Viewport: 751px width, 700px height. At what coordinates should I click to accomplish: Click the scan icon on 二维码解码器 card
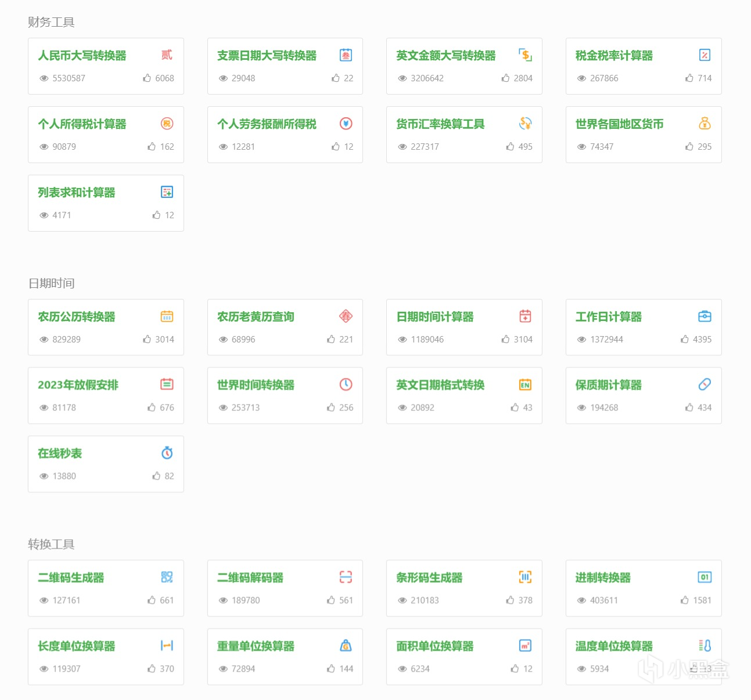coord(346,578)
